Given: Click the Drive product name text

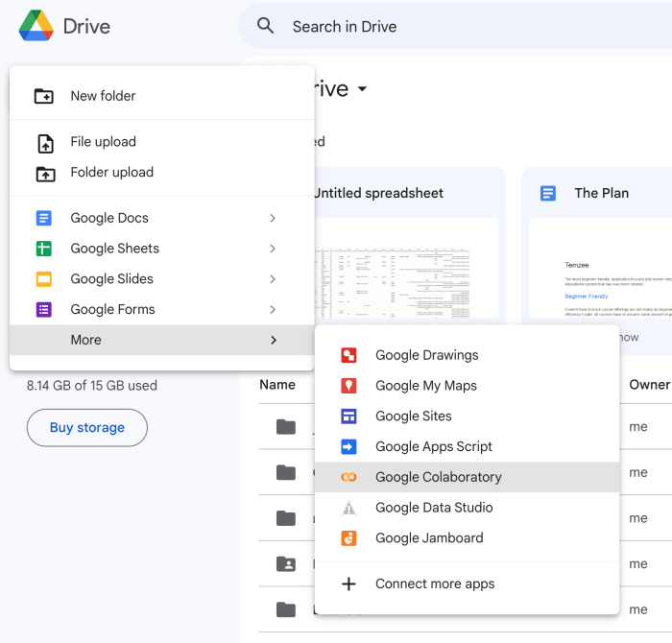Looking at the screenshot, I should pos(86,27).
